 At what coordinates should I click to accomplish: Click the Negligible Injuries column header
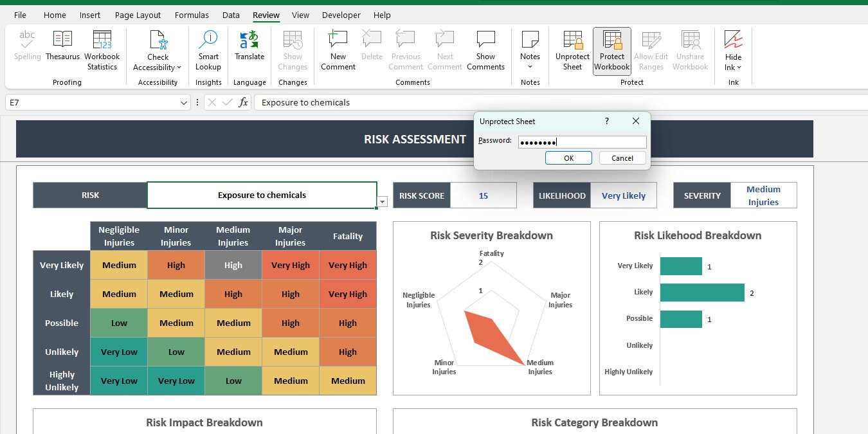click(x=119, y=236)
